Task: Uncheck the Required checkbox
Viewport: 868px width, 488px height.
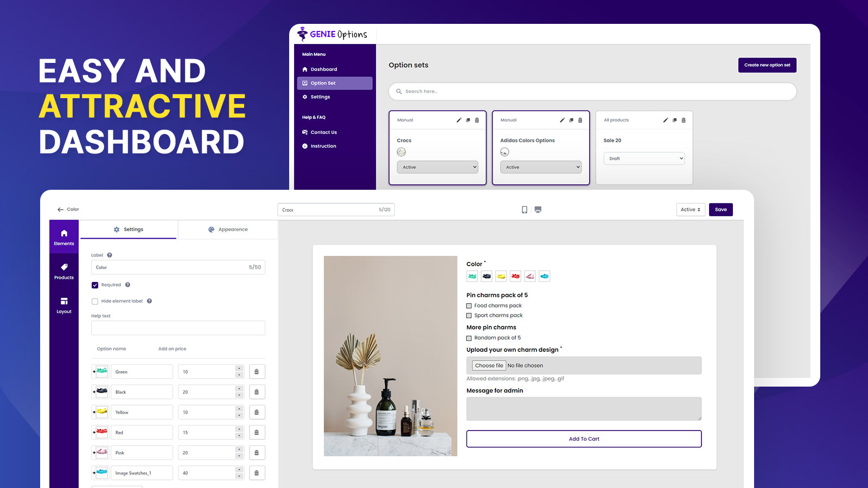Action: tap(95, 285)
